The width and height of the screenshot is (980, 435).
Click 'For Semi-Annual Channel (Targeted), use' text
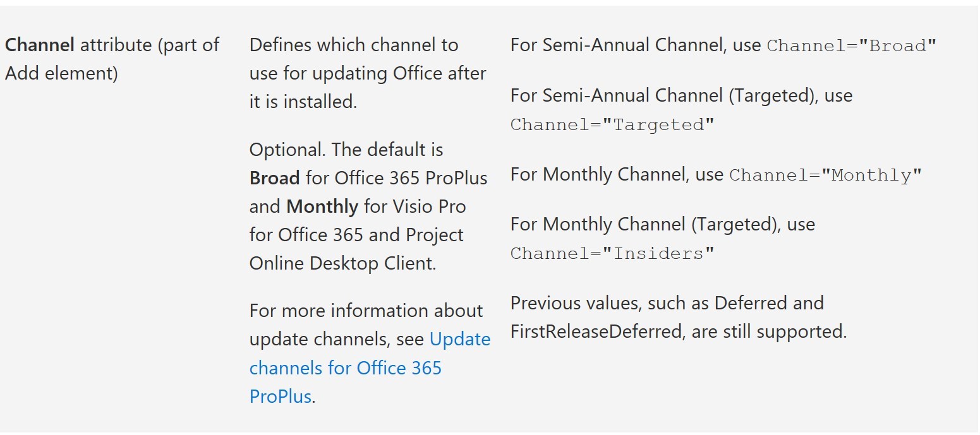[681, 96]
